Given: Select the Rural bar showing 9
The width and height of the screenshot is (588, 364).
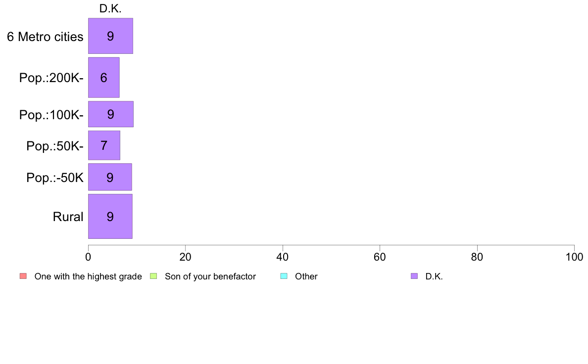Looking at the screenshot, I should 110,216.
